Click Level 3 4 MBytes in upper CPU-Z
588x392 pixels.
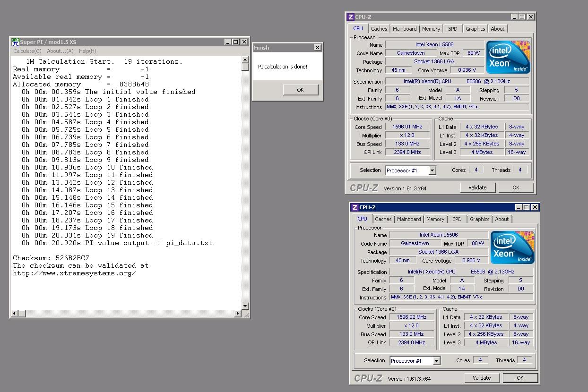point(482,152)
